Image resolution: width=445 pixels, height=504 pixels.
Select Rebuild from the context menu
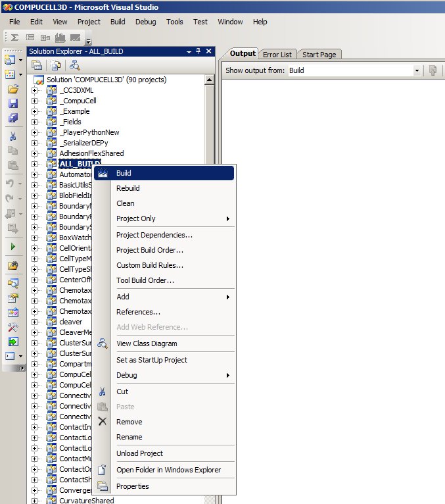click(128, 188)
